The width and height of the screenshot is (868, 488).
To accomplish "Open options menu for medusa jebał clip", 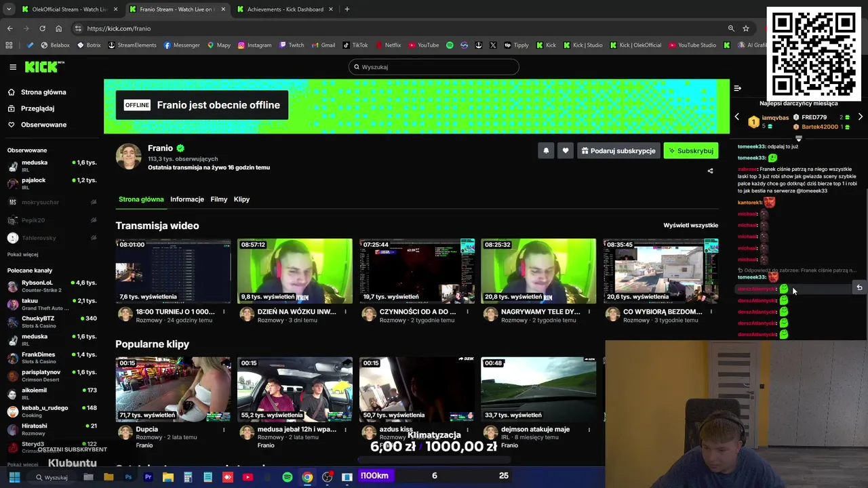I will pos(345,429).
